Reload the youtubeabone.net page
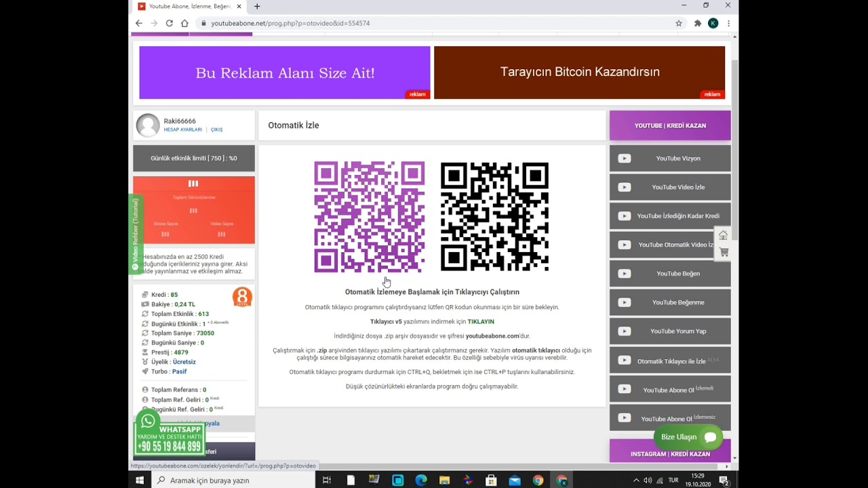Viewport: 868px width, 488px height. pos(170,23)
